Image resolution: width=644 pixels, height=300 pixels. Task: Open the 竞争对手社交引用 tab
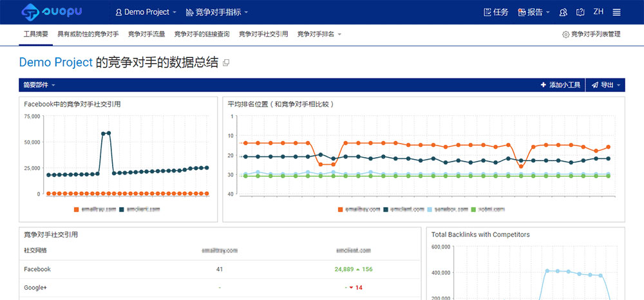coord(263,35)
